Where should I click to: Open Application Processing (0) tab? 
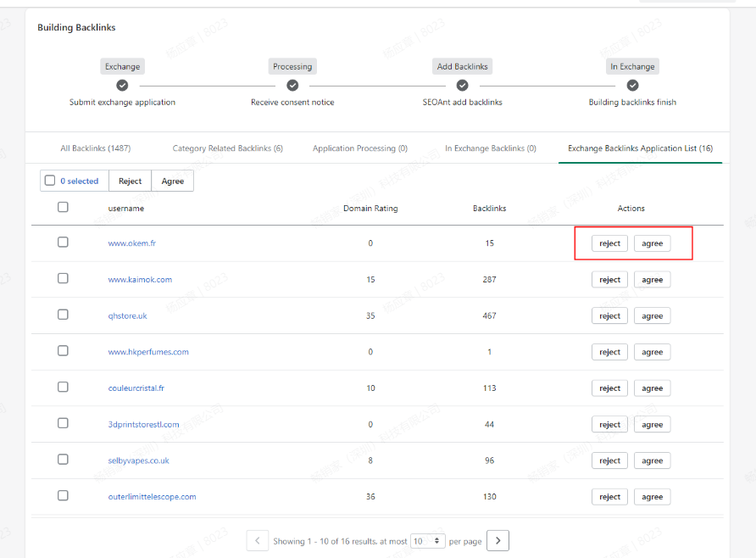point(360,148)
